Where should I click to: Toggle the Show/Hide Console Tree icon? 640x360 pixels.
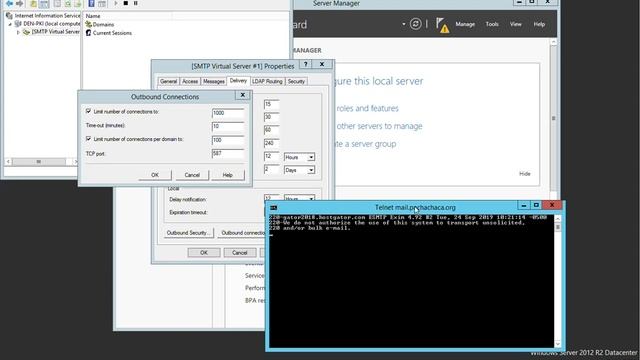[x=44, y=4]
